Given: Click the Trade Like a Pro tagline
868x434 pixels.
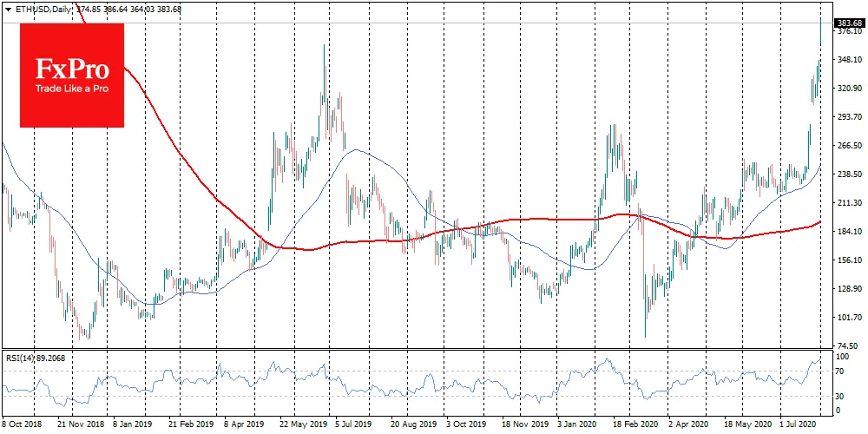Looking at the screenshot, I should pos(71,89).
